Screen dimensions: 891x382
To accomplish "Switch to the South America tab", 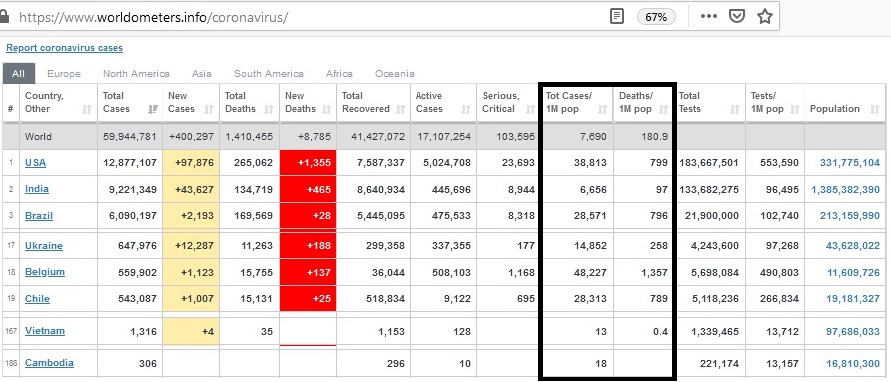I will point(269,73).
